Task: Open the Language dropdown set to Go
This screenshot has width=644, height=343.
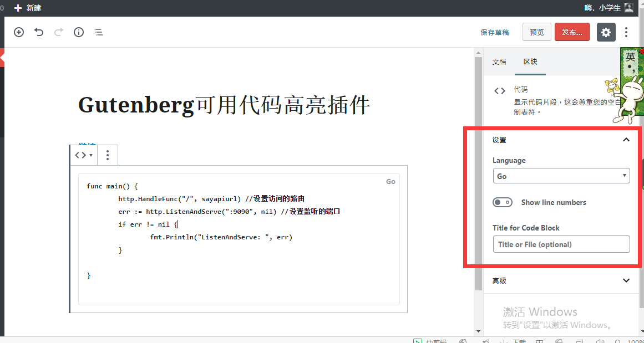Action: (561, 176)
